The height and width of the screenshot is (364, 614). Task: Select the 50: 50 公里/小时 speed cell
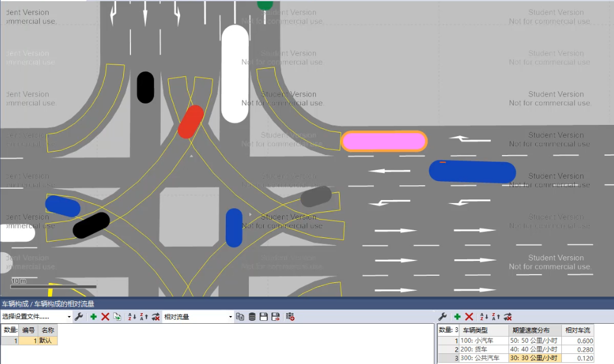click(535, 340)
